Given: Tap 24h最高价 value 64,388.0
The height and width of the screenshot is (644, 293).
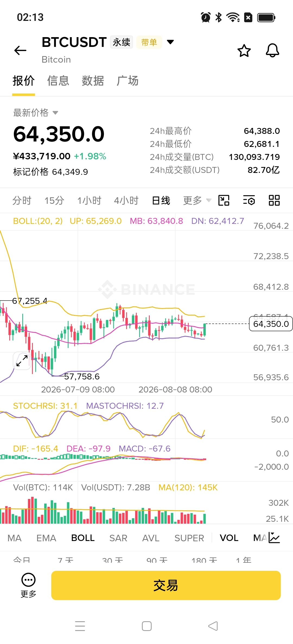Looking at the screenshot, I should 262,131.
